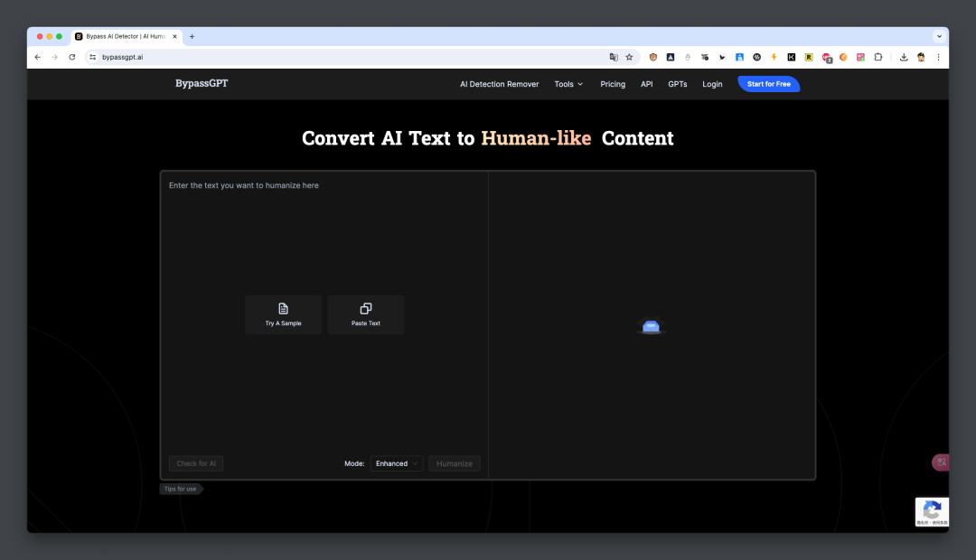Screen dimensions: 976x560
Task: Open the API nav link
Action: 647,84
